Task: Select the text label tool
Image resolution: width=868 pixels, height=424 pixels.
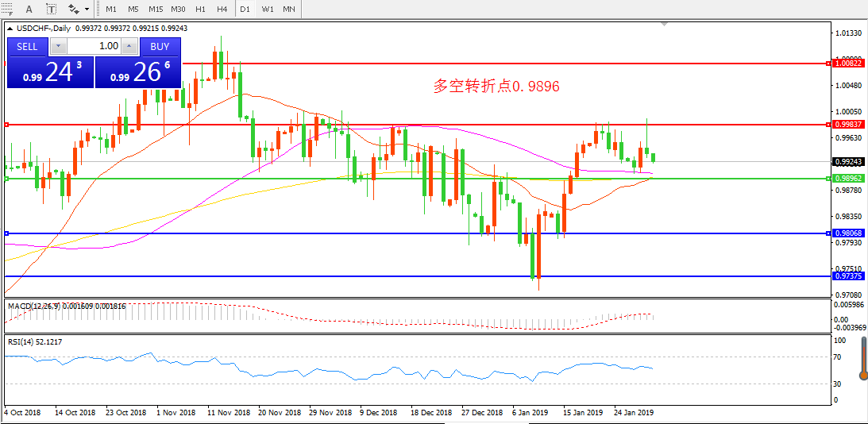Action: tap(51, 9)
